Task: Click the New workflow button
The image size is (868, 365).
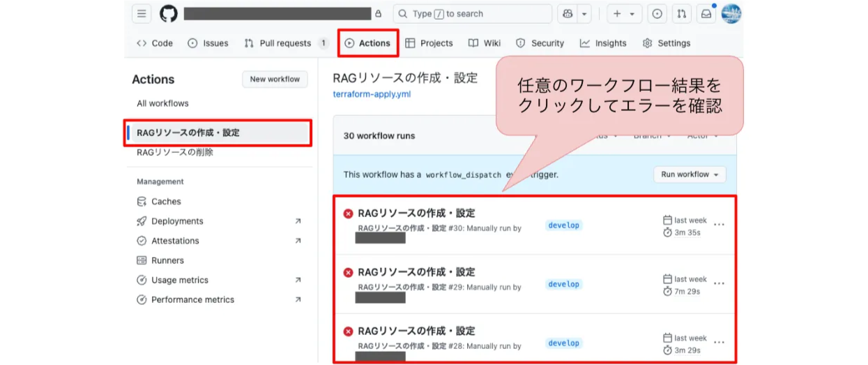Action: click(x=275, y=80)
